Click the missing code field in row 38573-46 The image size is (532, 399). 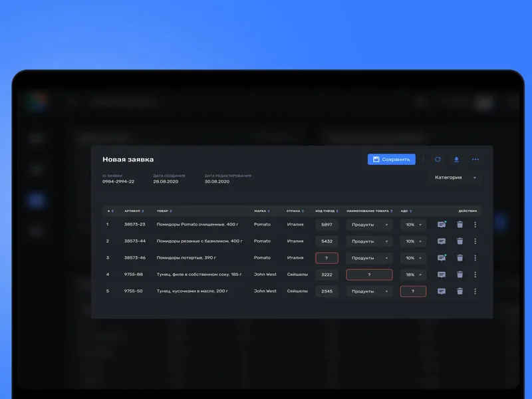[x=327, y=258]
